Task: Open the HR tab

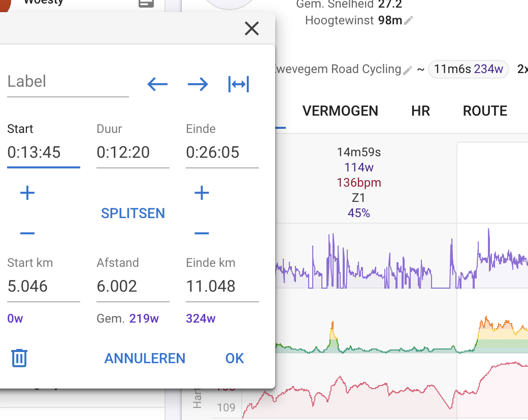Action: coord(420,111)
